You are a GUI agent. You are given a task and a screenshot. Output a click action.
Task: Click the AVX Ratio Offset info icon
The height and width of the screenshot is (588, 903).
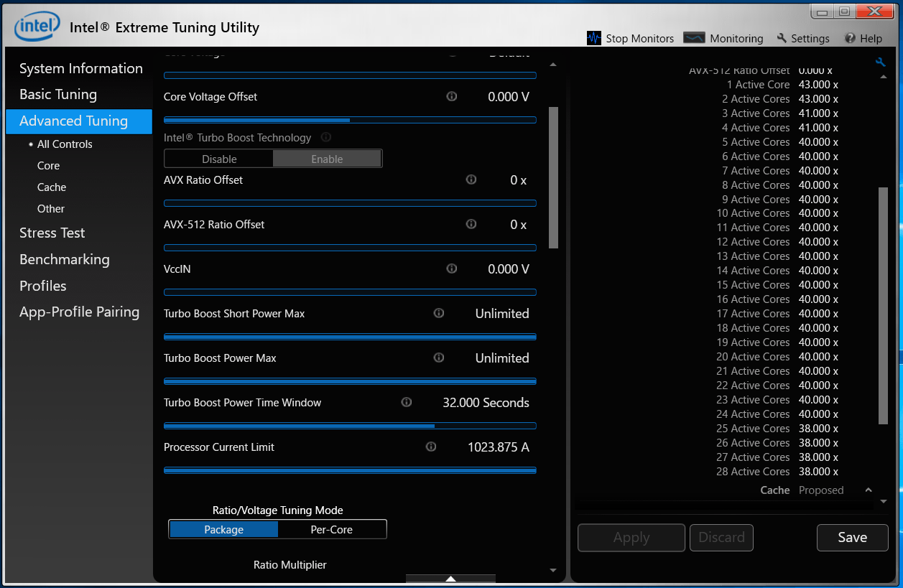471,179
